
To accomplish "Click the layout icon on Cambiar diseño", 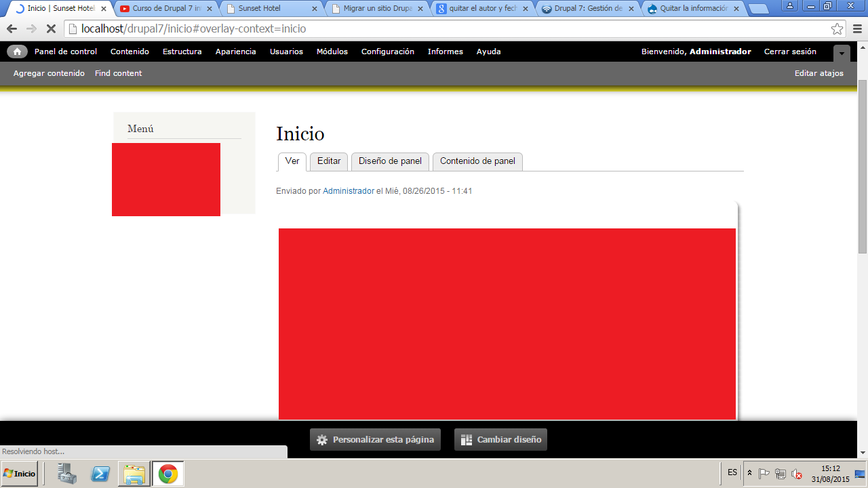I will [467, 440].
